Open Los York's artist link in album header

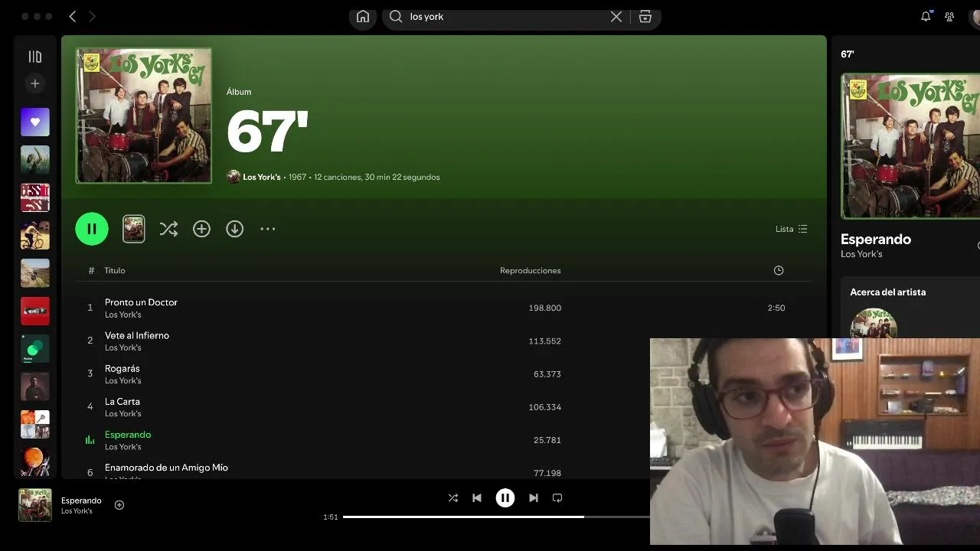262,177
